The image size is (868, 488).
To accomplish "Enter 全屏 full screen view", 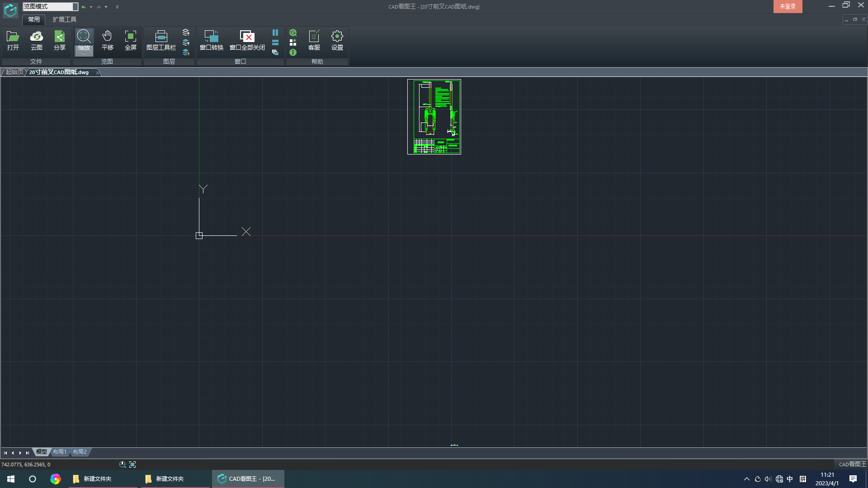I will click(130, 40).
